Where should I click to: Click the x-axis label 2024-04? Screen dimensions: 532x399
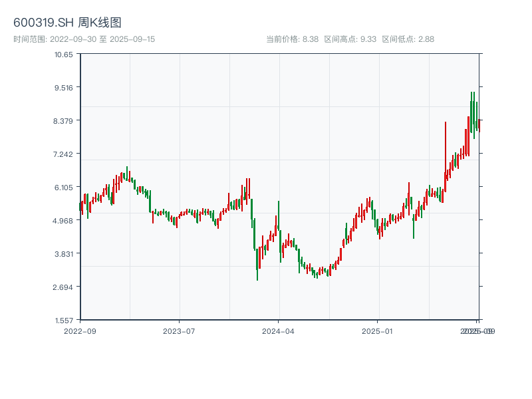coord(278,331)
